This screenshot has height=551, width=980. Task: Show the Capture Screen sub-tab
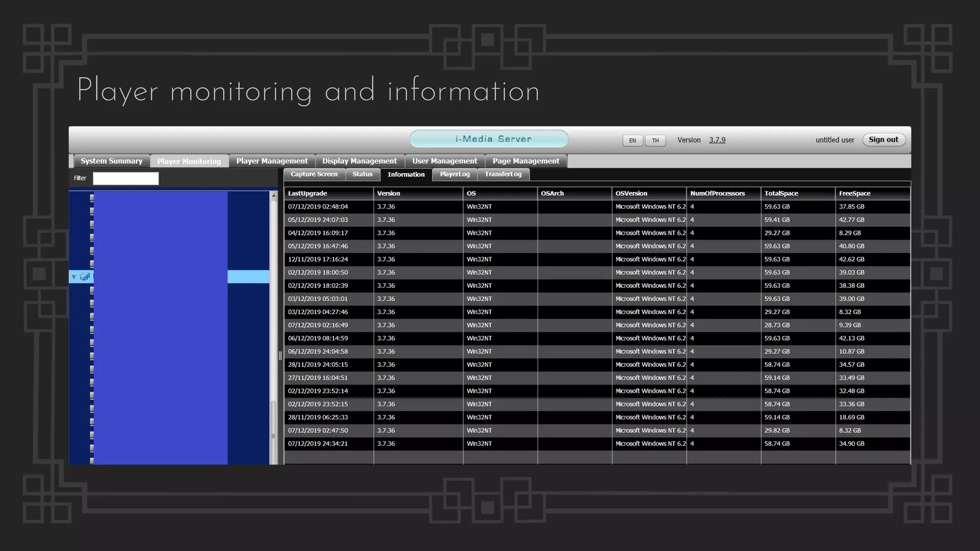314,174
